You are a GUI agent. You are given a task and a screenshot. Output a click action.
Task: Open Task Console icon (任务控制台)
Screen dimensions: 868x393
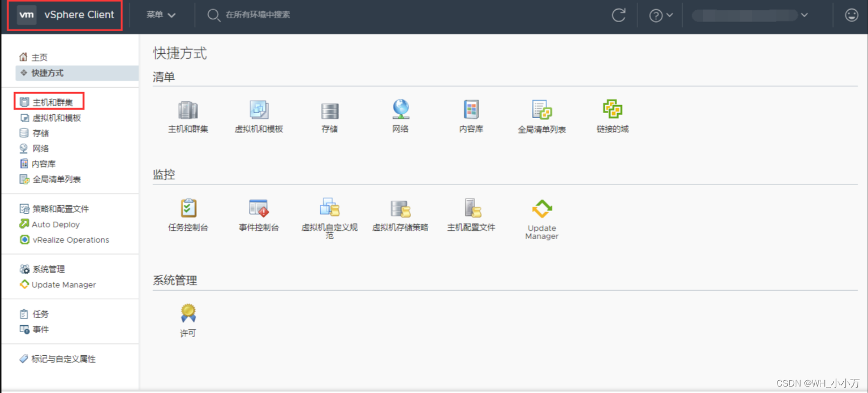[x=188, y=208]
